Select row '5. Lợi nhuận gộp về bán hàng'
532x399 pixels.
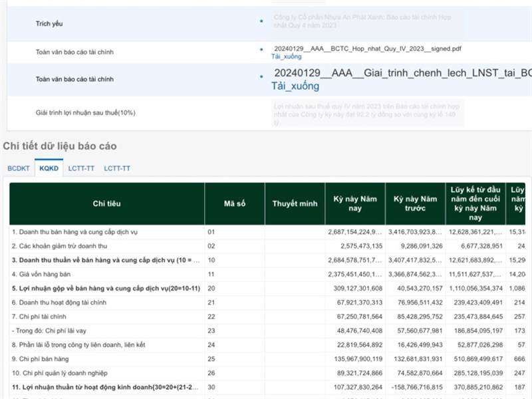point(267,289)
